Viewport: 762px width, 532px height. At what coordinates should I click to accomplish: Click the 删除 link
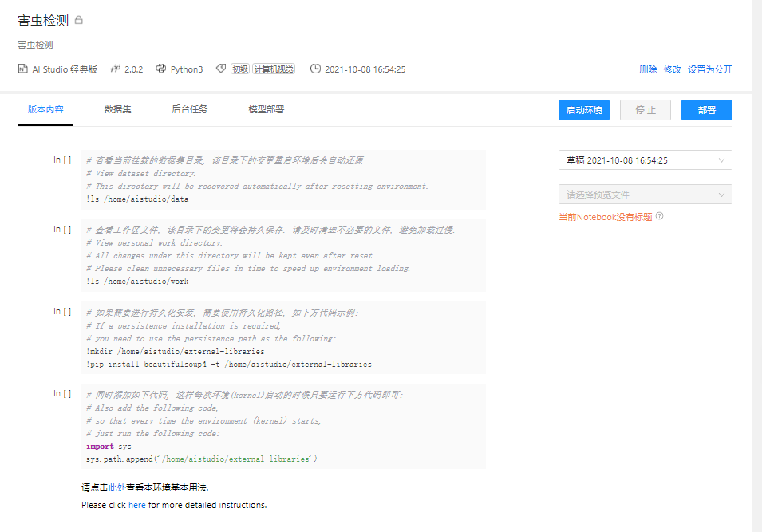pyautogui.click(x=648, y=69)
